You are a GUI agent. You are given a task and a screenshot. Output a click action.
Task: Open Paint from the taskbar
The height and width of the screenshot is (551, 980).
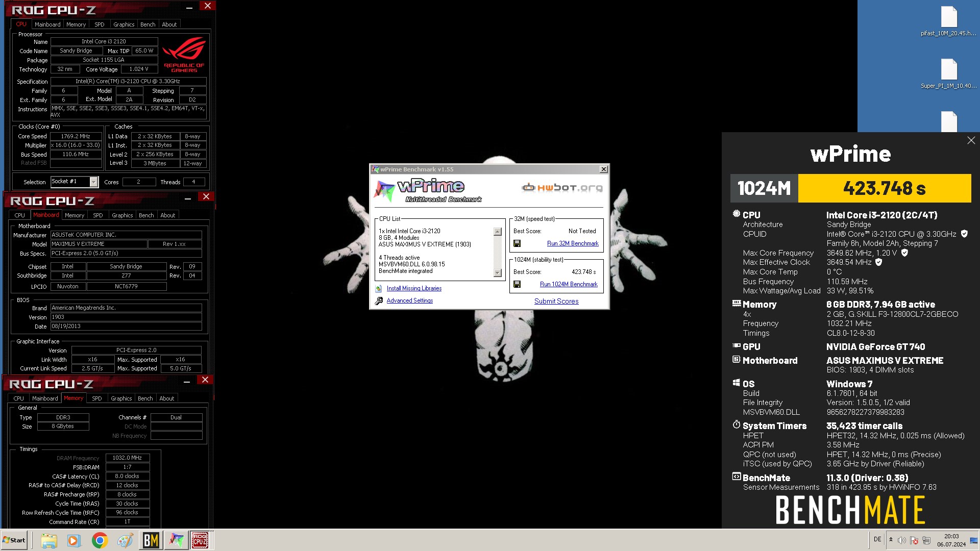click(125, 540)
